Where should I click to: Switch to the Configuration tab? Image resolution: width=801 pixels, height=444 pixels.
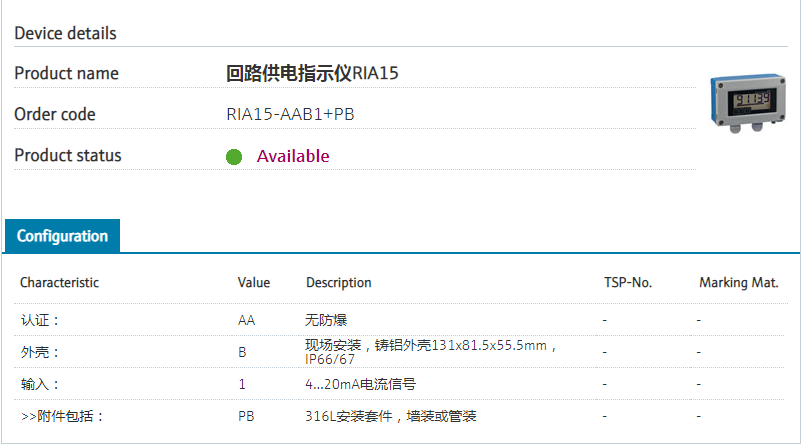(x=62, y=236)
